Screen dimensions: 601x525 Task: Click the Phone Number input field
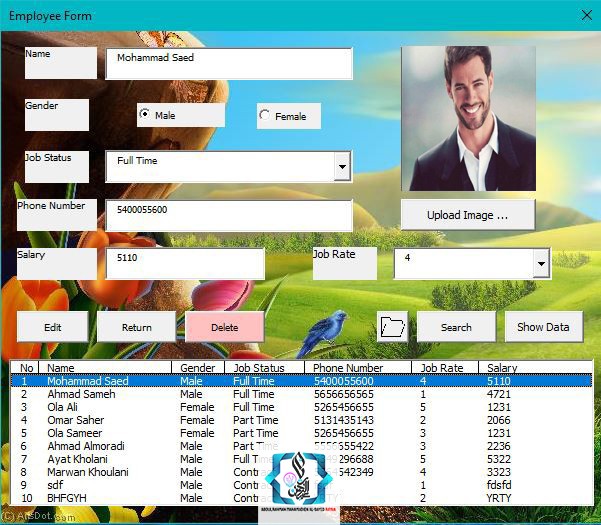coord(229,215)
